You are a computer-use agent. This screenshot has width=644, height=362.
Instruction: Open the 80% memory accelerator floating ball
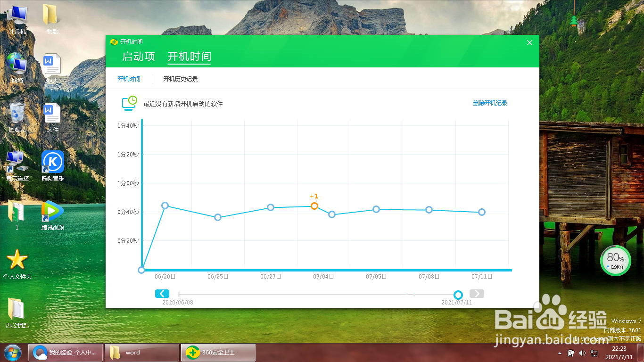(x=616, y=261)
